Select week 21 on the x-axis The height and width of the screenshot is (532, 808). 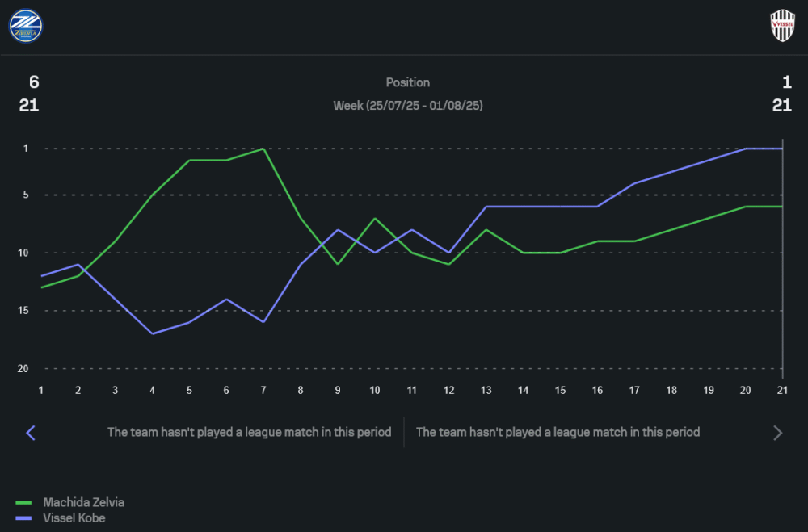tap(782, 390)
